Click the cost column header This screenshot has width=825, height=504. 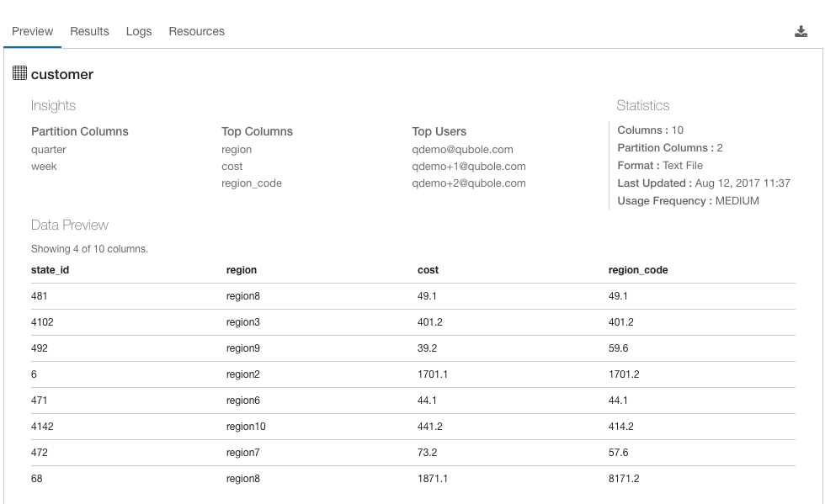[x=428, y=270]
